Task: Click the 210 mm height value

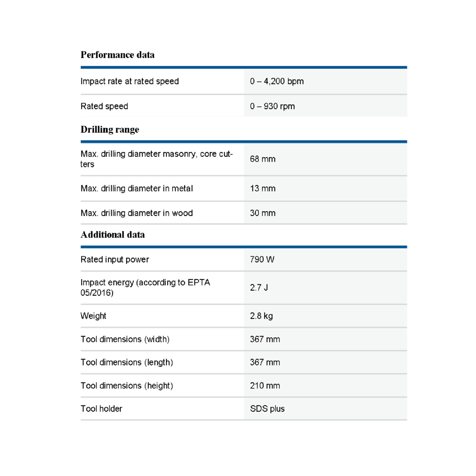Action: click(x=265, y=386)
